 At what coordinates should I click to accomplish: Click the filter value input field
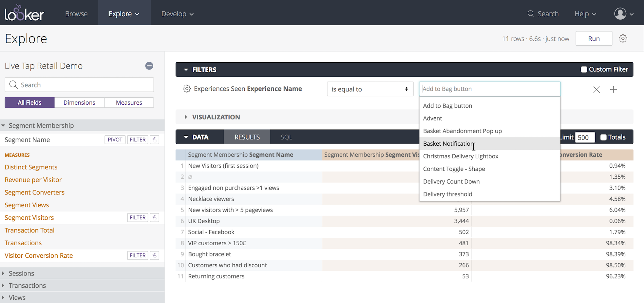[x=490, y=89]
